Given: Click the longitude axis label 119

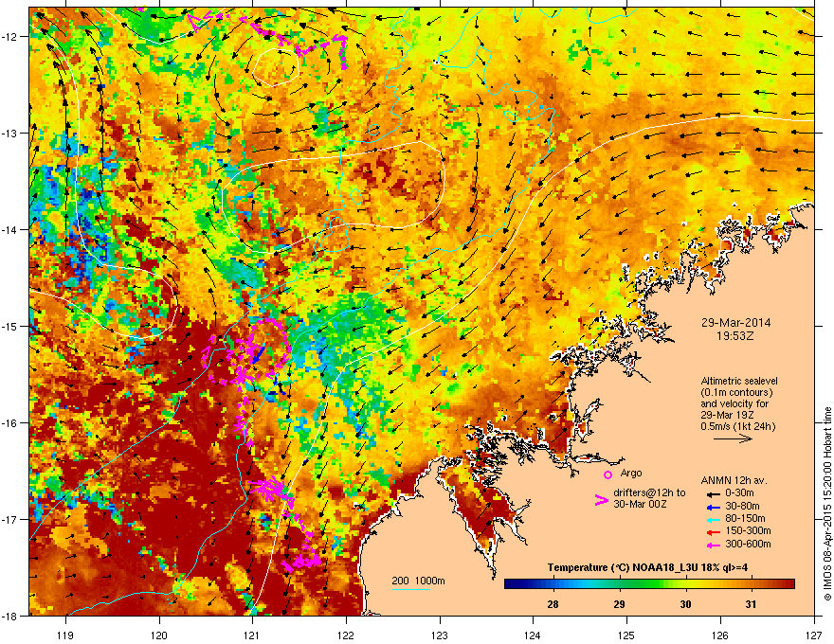Looking at the screenshot, I should tap(65, 635).
